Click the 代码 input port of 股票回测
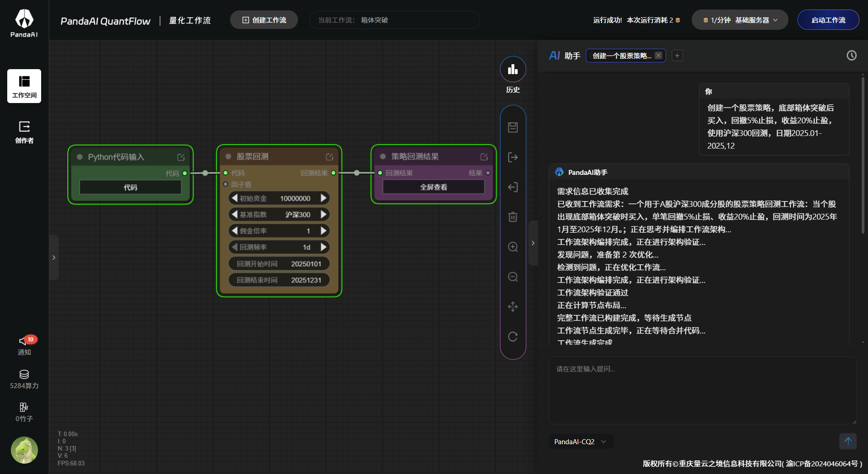This screenshot has width=868, height=474. [226, 173]
